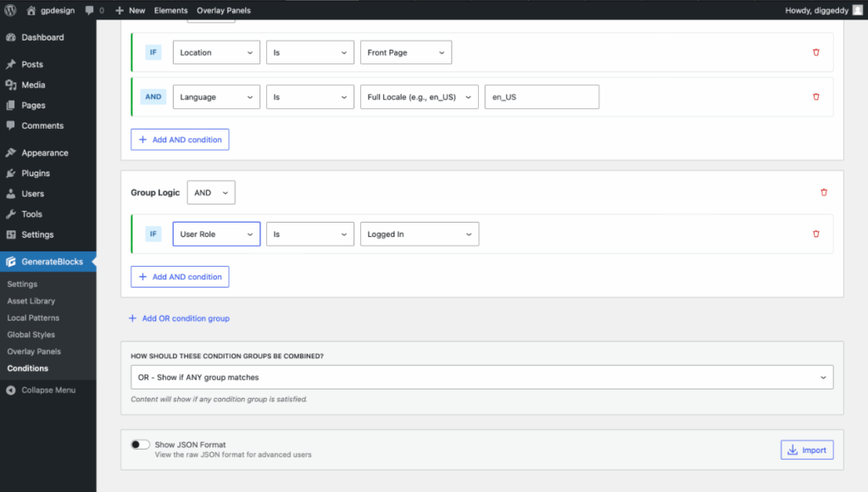
Task: Click the Plugins menu item
Action: 36,173
